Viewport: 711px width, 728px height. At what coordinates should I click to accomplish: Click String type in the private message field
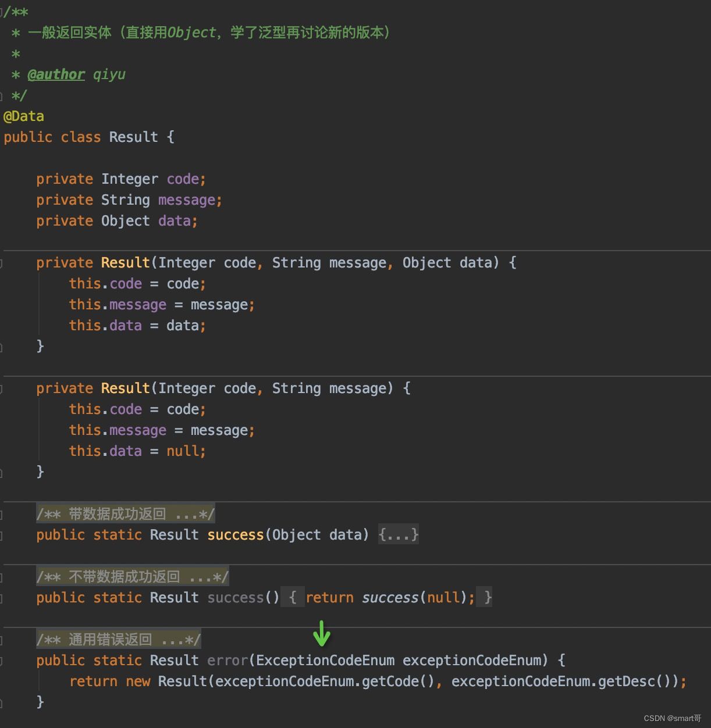[x=126, y=200]
